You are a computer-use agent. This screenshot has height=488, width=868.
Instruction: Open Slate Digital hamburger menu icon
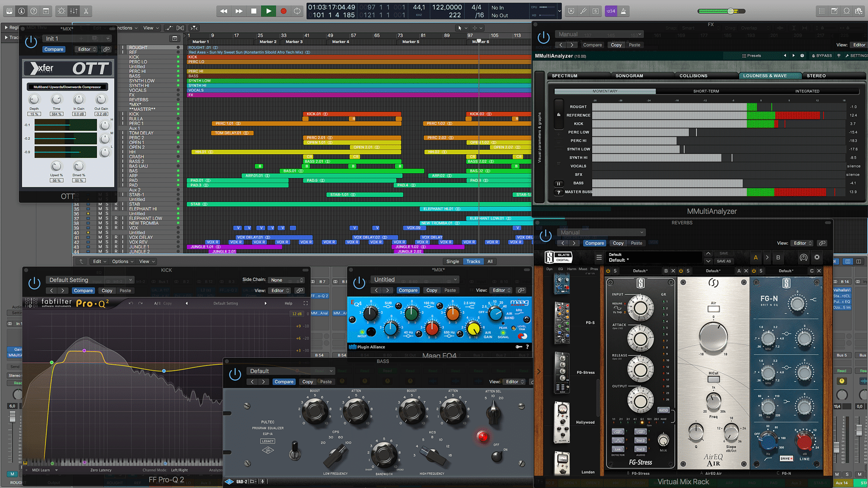pos(599,257)
